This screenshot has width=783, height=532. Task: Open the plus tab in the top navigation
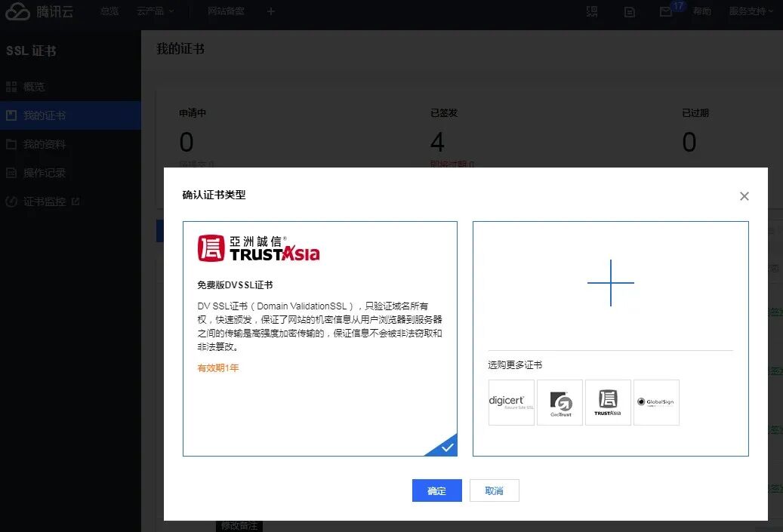(270, 11)
